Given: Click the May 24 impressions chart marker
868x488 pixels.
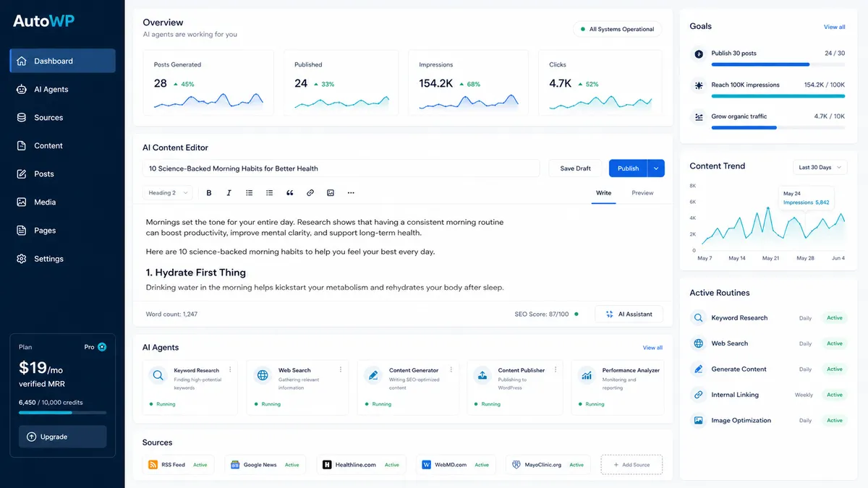Looking at the screenshot, I should [768, 208].
